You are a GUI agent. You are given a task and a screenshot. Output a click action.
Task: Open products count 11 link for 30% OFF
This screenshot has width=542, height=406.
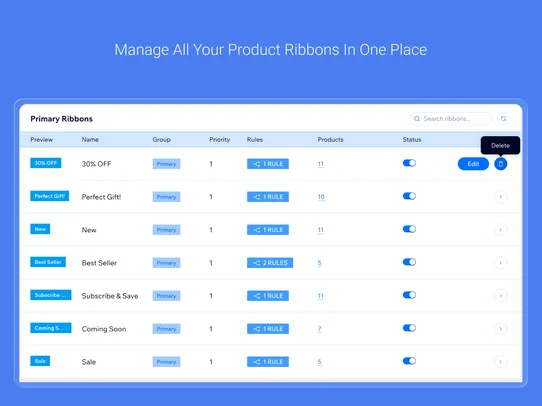click(x=321, y=164)
